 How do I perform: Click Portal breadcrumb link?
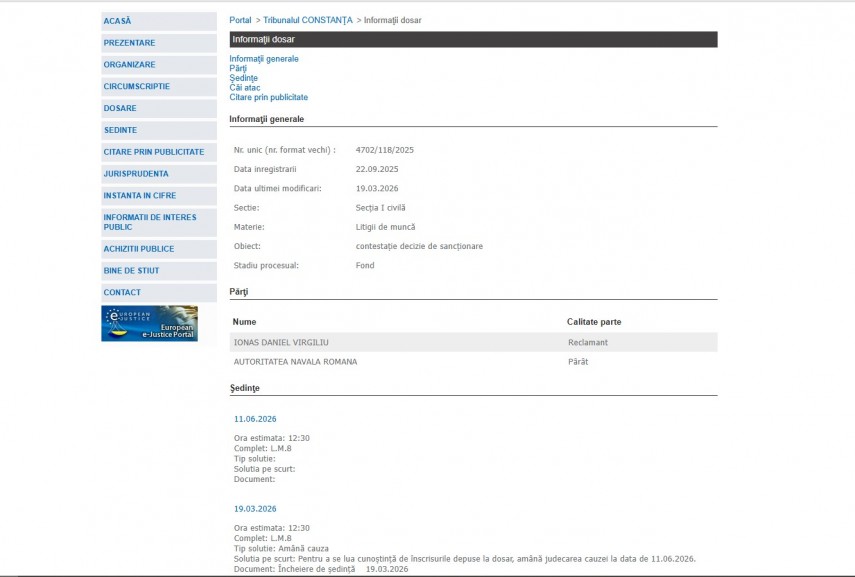[240, 20]
